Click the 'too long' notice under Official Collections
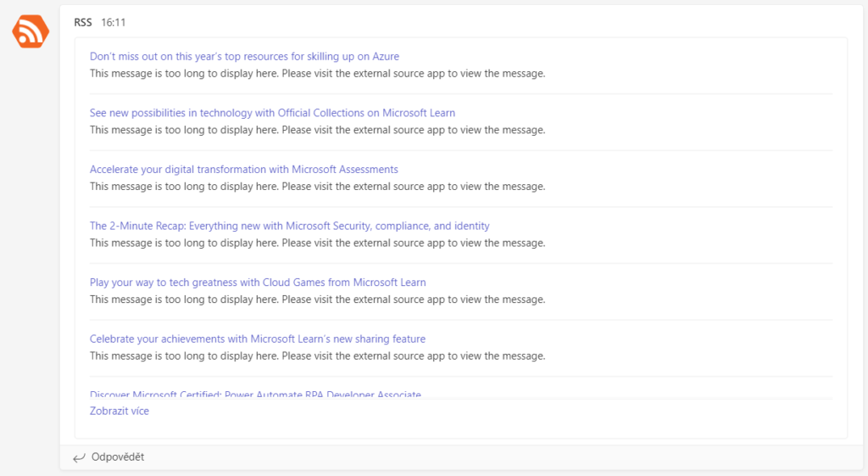 [317, 130]
